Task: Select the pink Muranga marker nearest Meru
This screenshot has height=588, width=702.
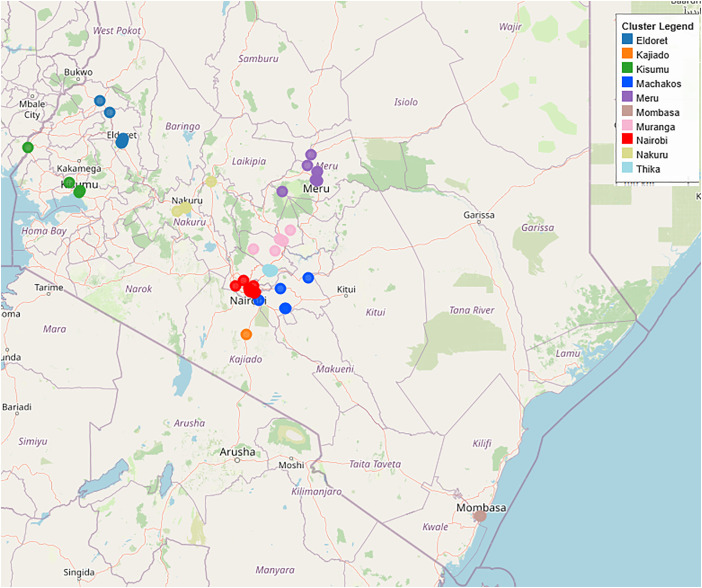Action: pyautogui.click(x=290, y=230)
